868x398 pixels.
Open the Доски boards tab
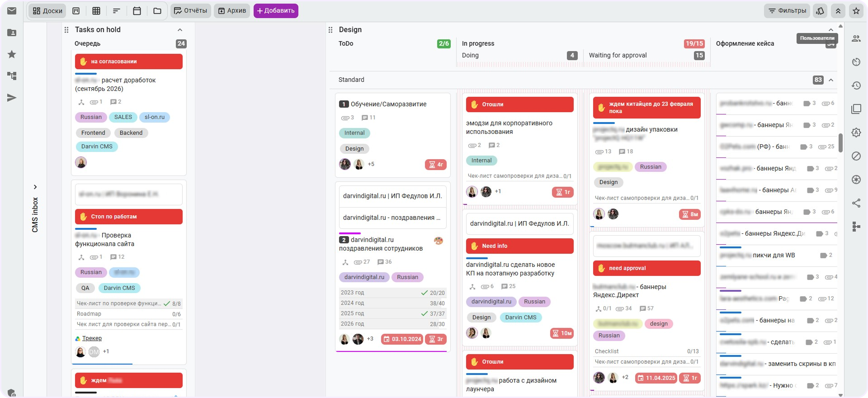[x=47, y=11]
